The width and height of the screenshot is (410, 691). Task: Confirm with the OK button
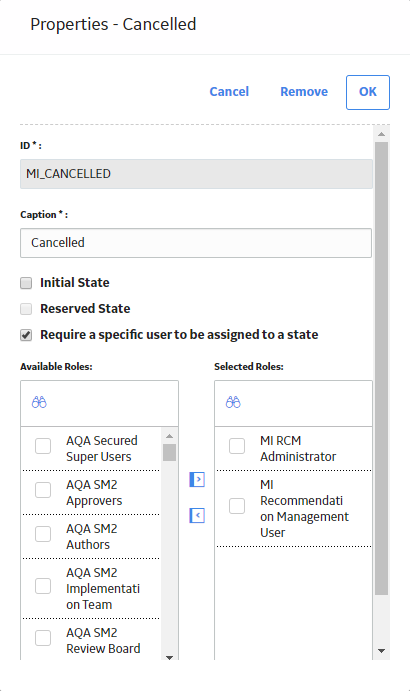(x=368, y=92)
